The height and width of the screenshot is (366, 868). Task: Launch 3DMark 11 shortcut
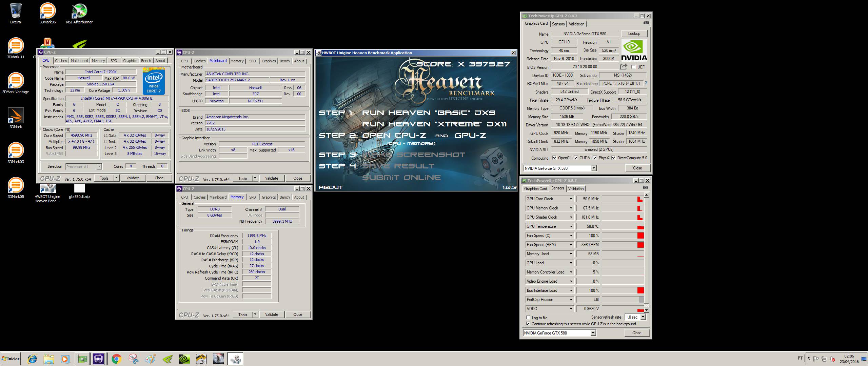click(16, 48)
